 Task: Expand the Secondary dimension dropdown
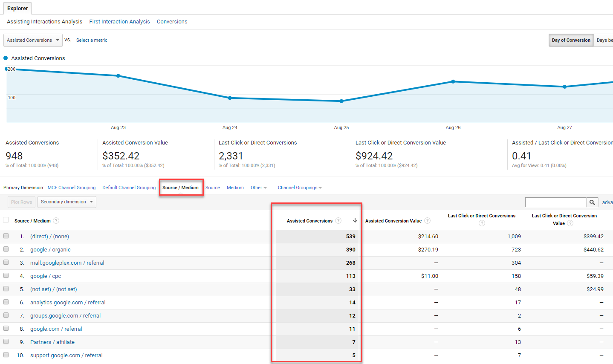pyautogui.click(x=67, y=202)
